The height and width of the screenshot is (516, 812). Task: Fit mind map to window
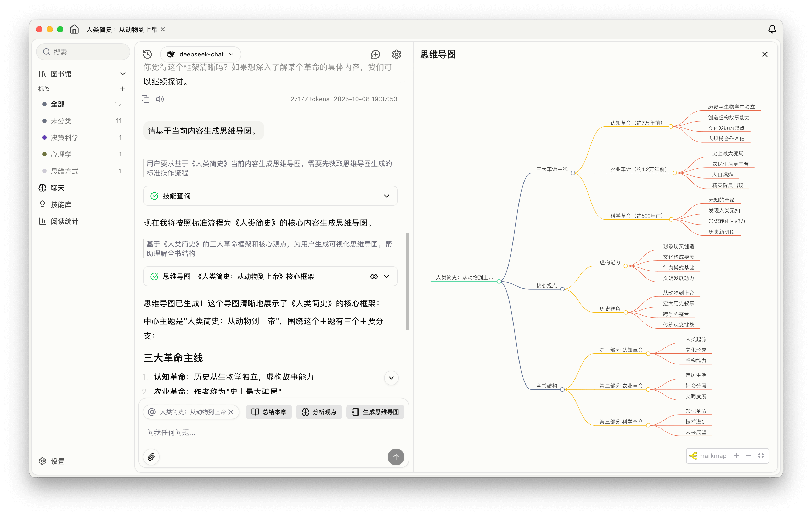tap(761, 456)
